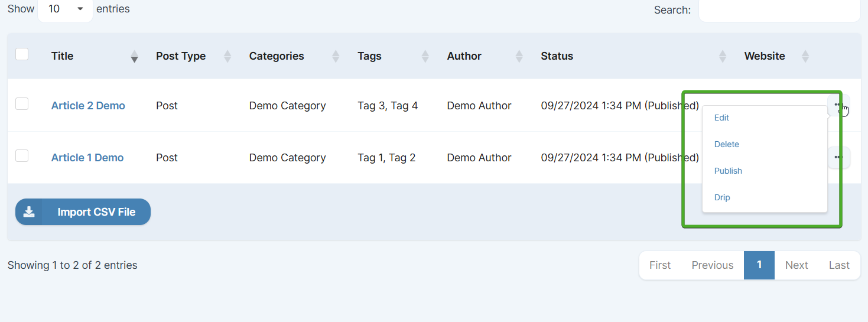The width and height of the screenshot is (868, 322).
Task: Choose Edit from the action menu
Action: [x=721, y=118]
